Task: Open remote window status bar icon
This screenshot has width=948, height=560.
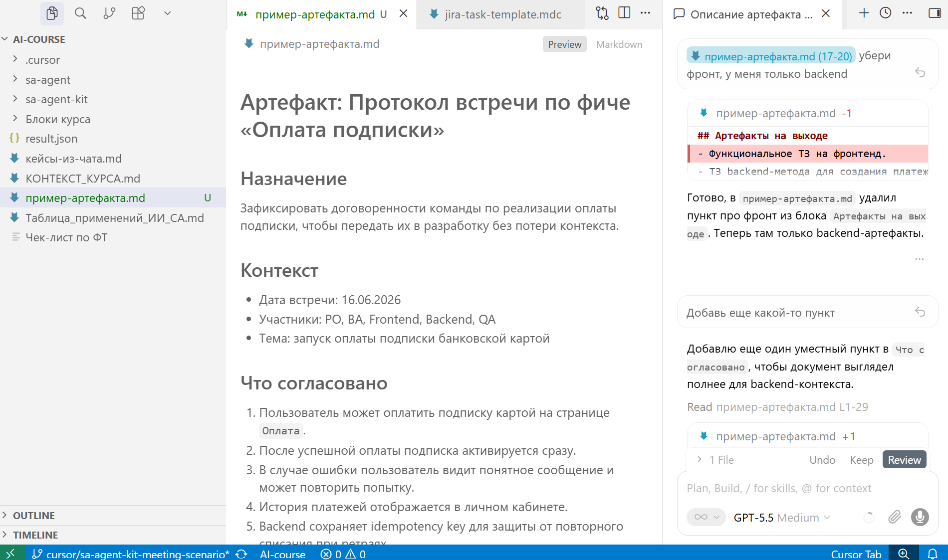Action: click(x=12, y=553)
